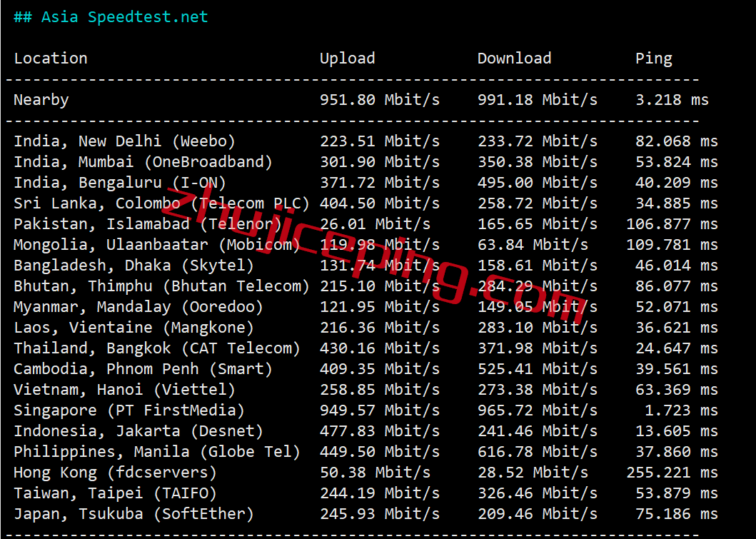Click Islamabad ping '106.877 ms'
756x539 pixels.
[672, 224]
